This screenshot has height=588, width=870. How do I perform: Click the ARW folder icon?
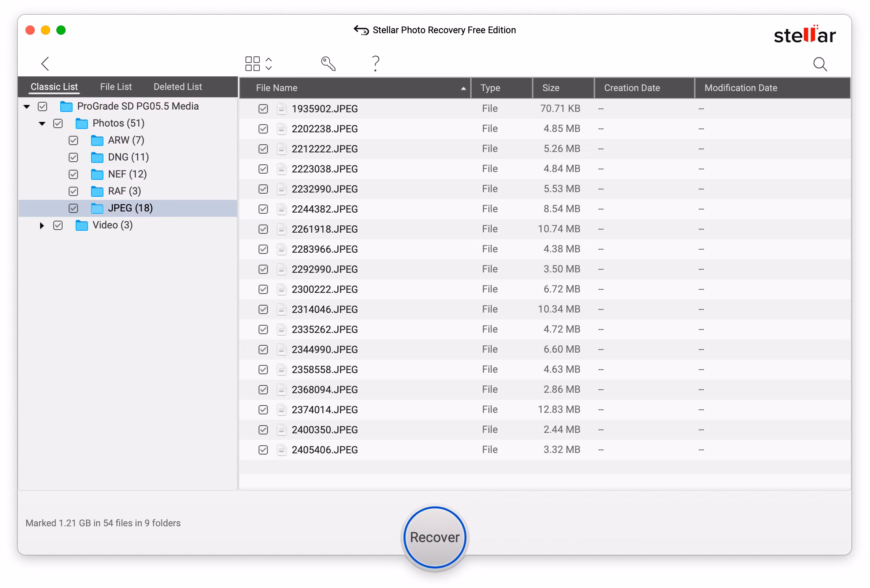(97, 140)
